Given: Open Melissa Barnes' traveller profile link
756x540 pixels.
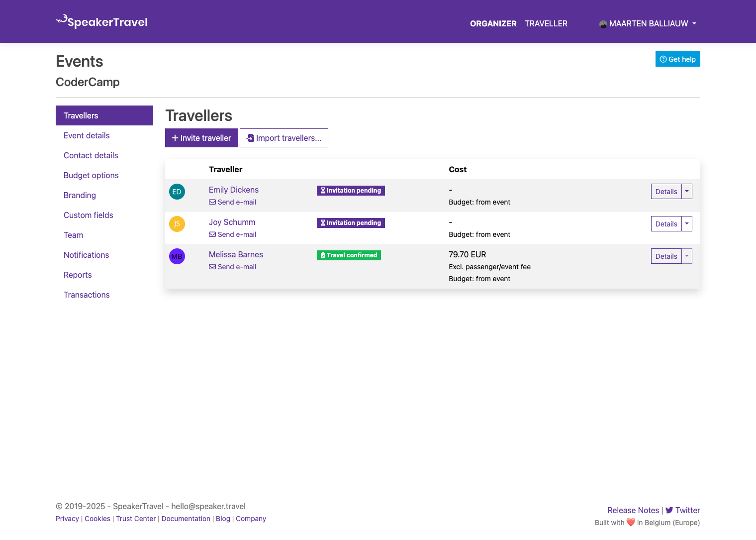Looking at the screenshot, I should 236,254.
